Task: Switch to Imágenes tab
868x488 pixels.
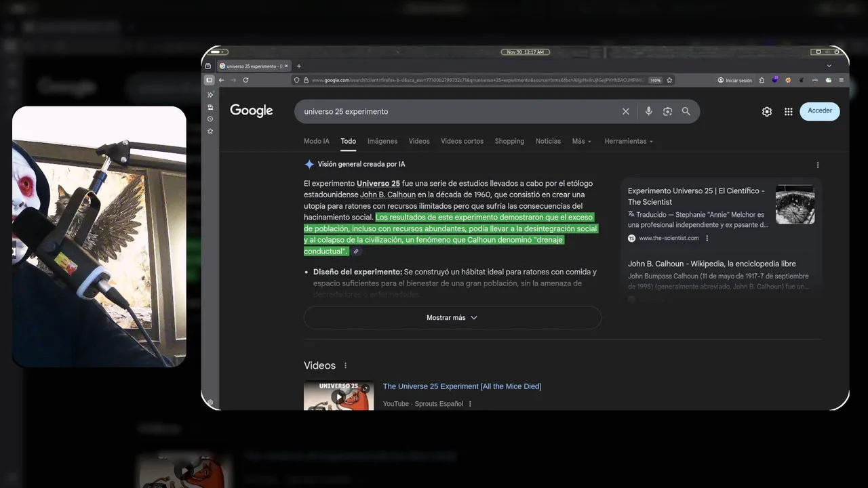Action: point(382,141)
